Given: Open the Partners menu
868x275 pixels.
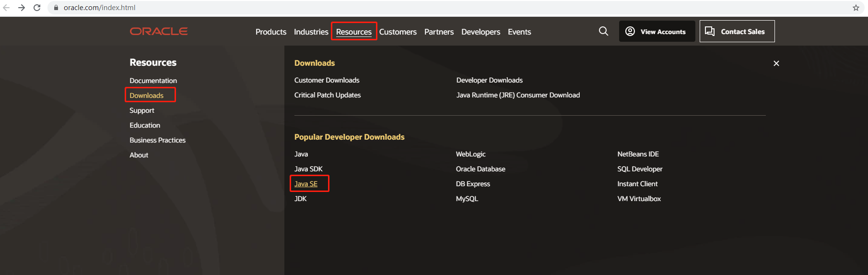Looking at the screenshot, I should (x=439, y=32).
